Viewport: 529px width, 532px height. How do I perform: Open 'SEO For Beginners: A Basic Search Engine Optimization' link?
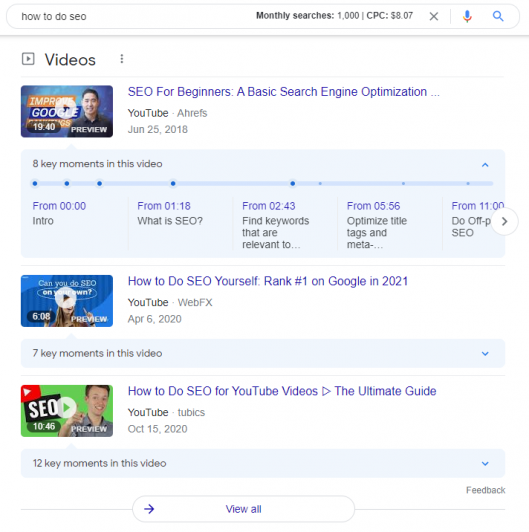283,92
